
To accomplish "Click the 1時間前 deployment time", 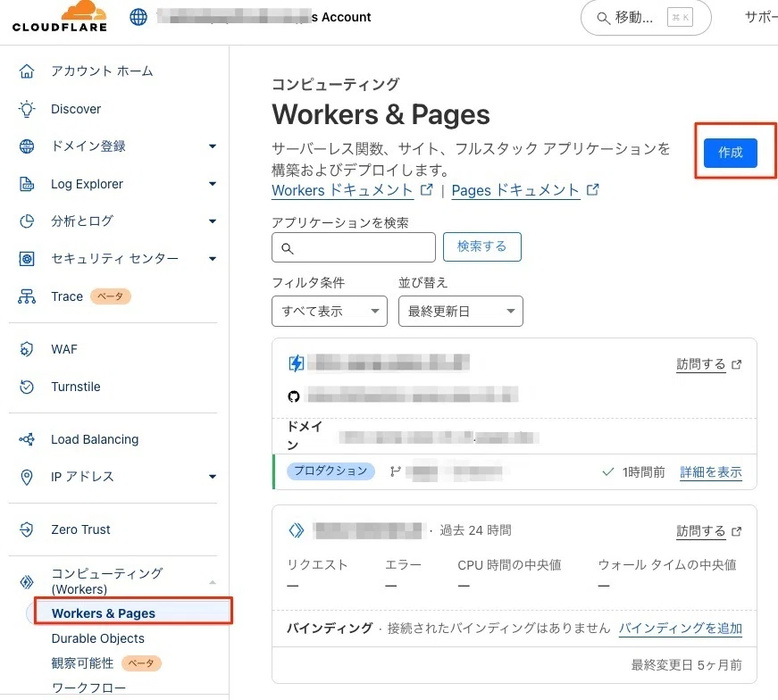I will 643,471.
